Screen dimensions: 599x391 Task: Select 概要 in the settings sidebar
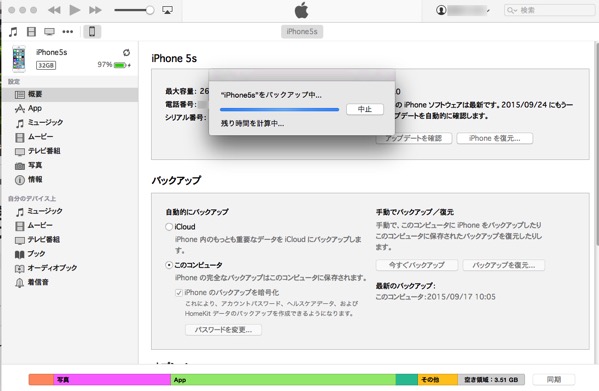(x=70, y=94)
